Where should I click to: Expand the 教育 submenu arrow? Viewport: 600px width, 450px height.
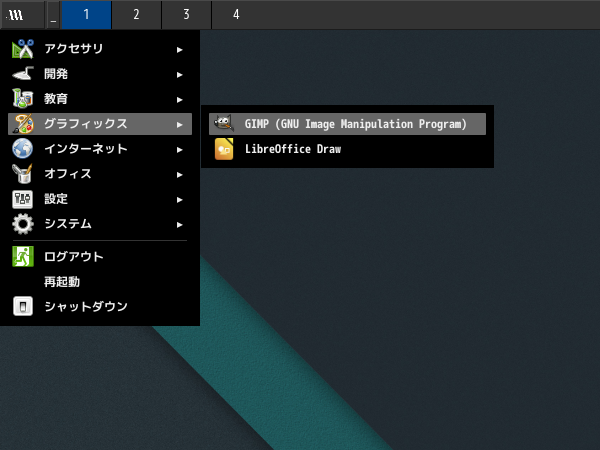[x=179, y=100]
